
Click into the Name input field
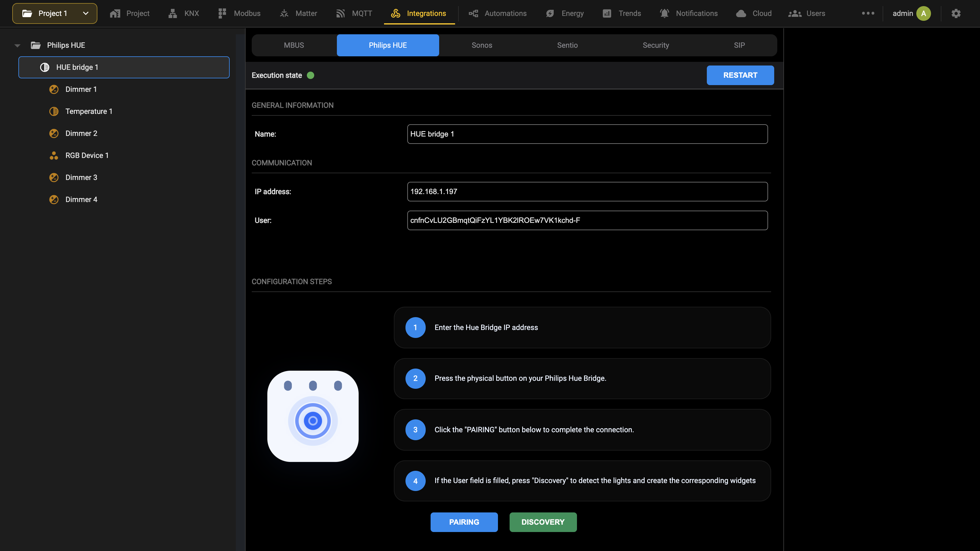click(x=587, y=134)
